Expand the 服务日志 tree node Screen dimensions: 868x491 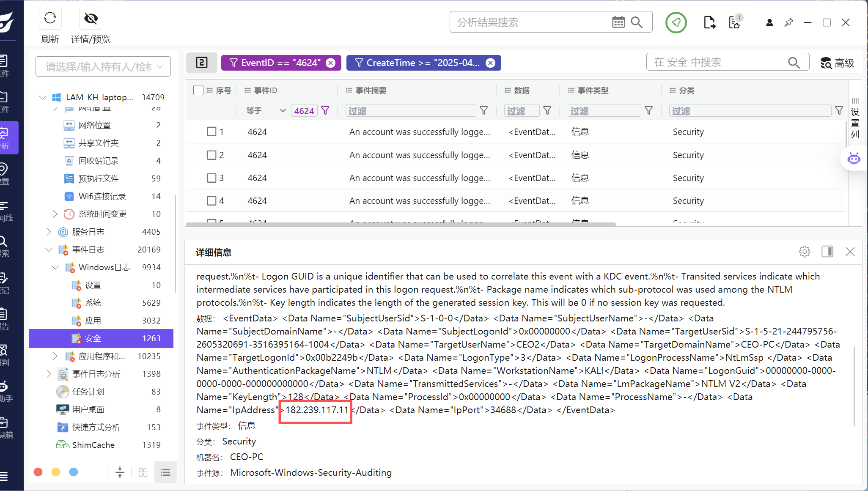click(49, 232)
